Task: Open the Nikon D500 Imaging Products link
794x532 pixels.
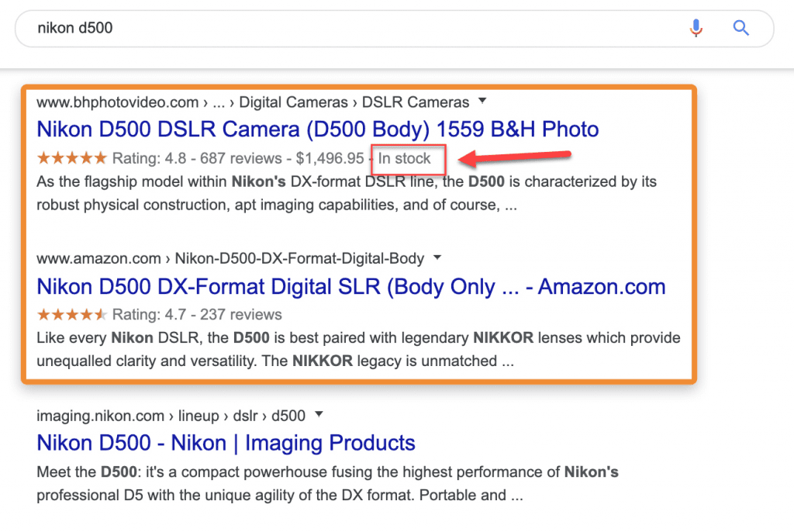Action: pyautogui.click(x=226, y=443)
